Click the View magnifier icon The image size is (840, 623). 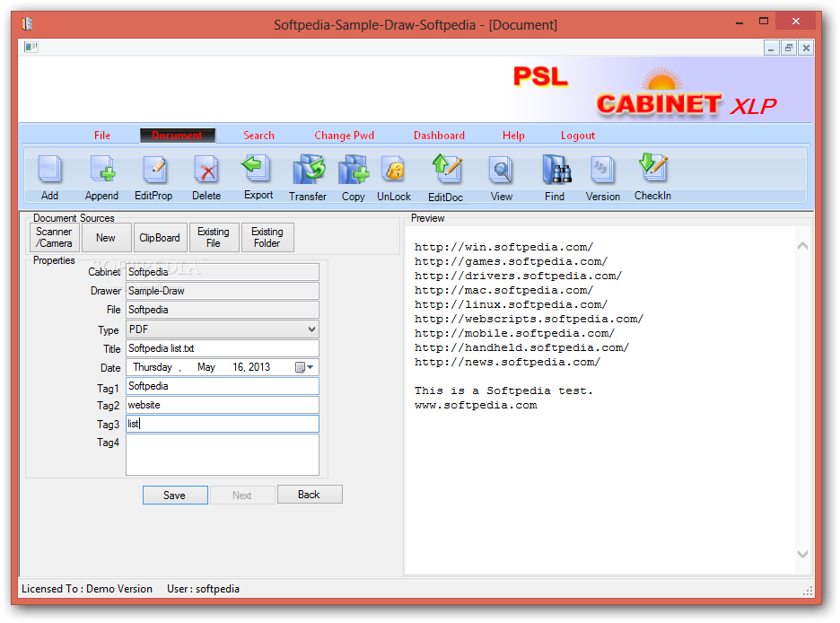[502, 170]
